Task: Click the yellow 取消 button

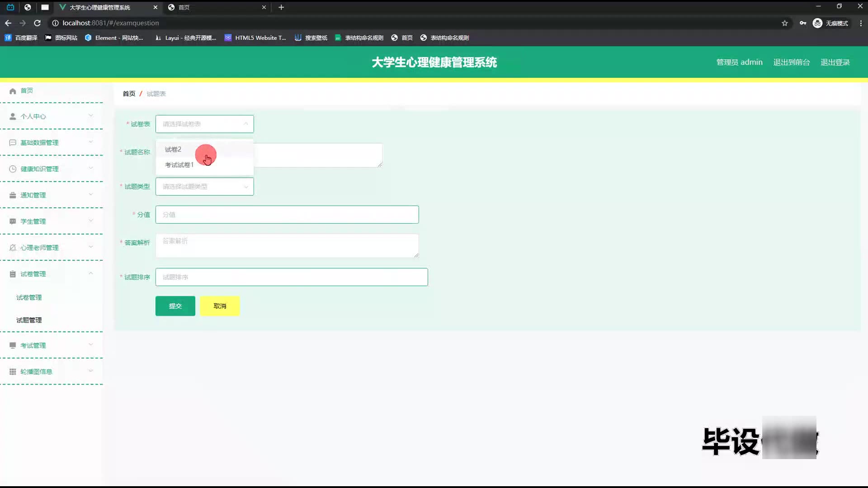Action: (220, 306)
